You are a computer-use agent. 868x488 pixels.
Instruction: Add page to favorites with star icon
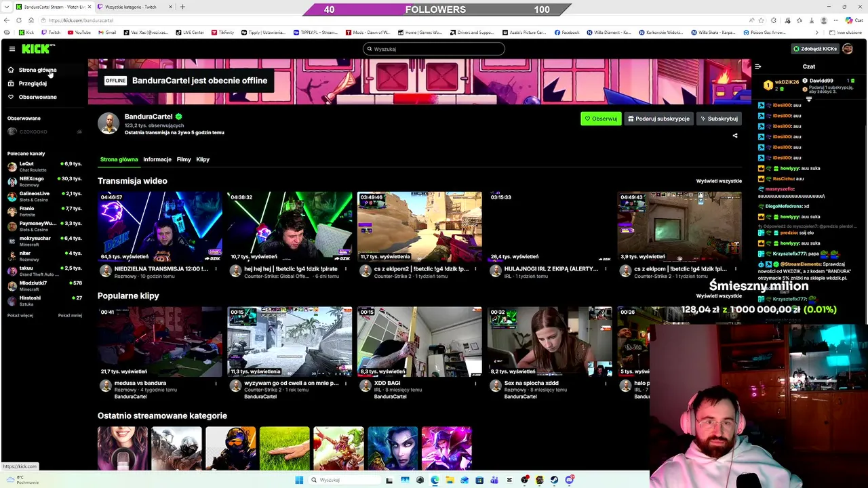coord(761,20)
